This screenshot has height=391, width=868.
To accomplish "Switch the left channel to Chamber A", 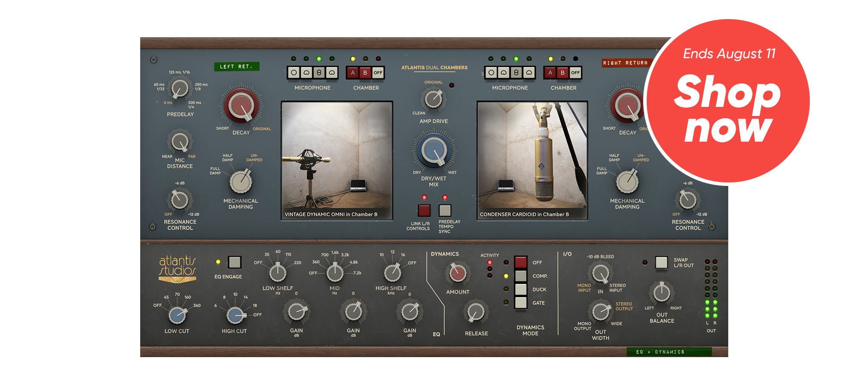I will 353,73.
